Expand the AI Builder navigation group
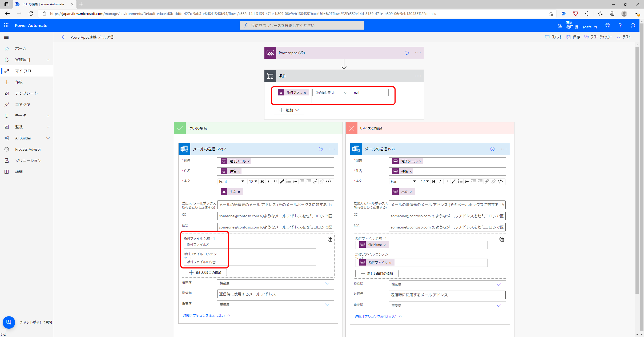Image resolution: width=644 pixels, height=337 pixels. pyautogui.click(x=48, y=138)
